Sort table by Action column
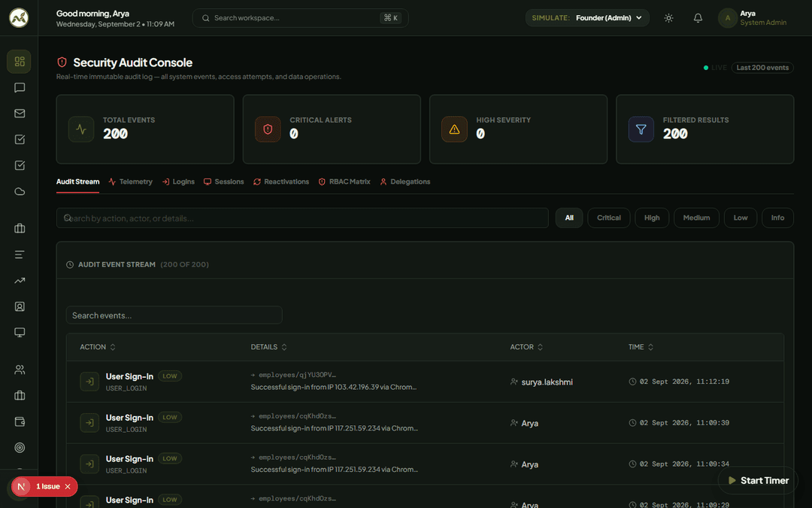 (x=97, y=347)
